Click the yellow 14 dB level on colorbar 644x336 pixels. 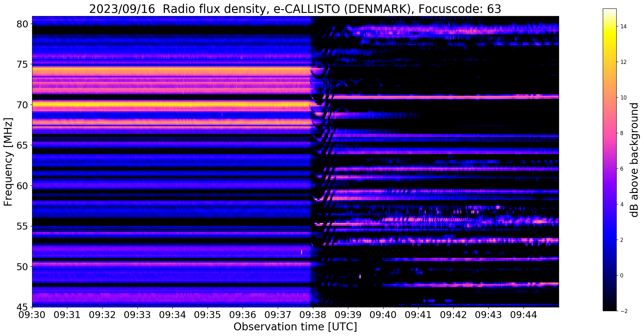pos(609,26)
